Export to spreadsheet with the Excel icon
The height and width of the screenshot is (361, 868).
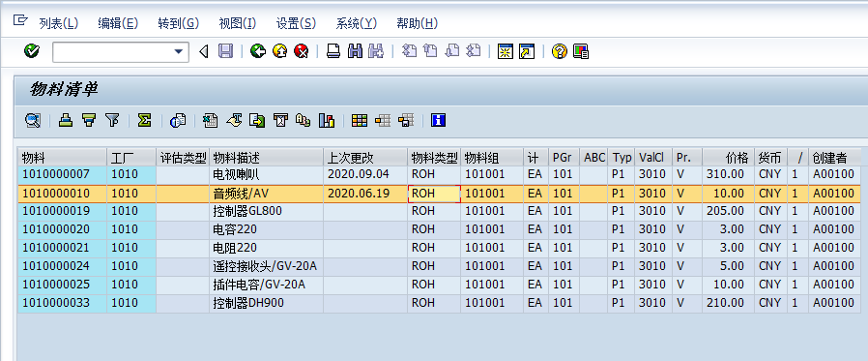pyautogui.click(x=211, y=120)
